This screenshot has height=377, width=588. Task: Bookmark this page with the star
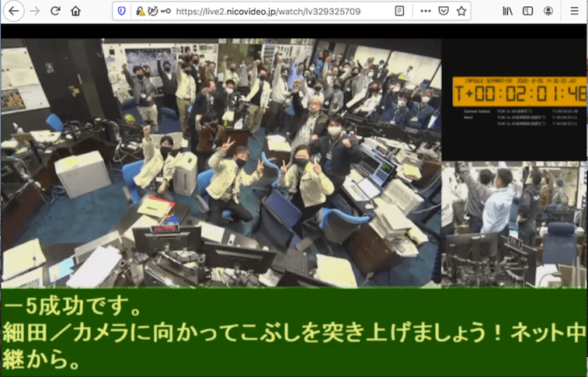point(461,11)
